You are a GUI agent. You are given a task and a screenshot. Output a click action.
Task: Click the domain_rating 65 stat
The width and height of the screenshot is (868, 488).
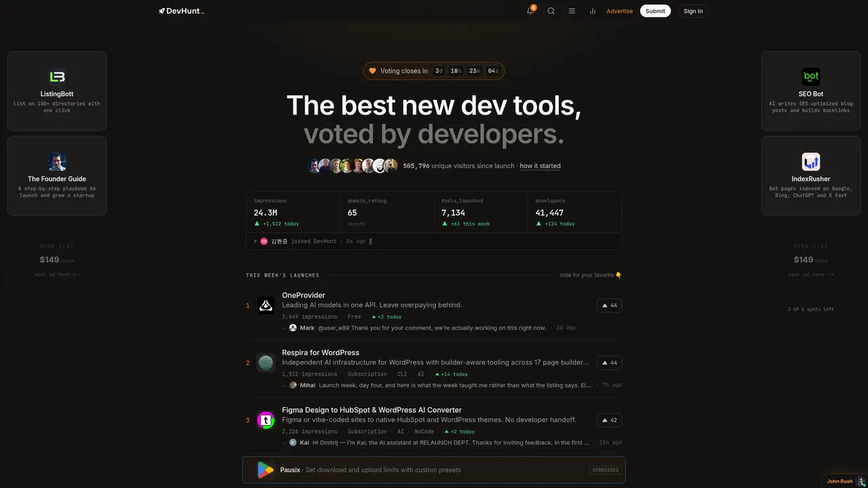click(387, 213)
